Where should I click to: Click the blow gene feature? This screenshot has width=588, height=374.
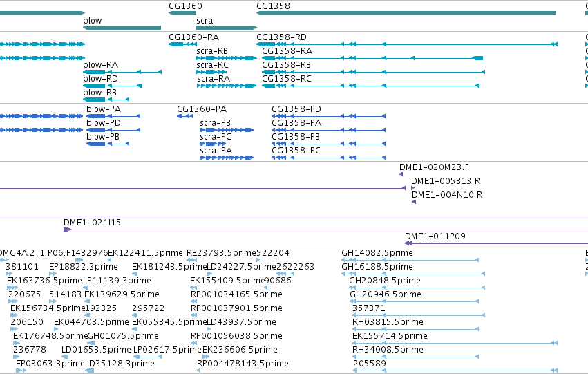[x=122, y=28]
